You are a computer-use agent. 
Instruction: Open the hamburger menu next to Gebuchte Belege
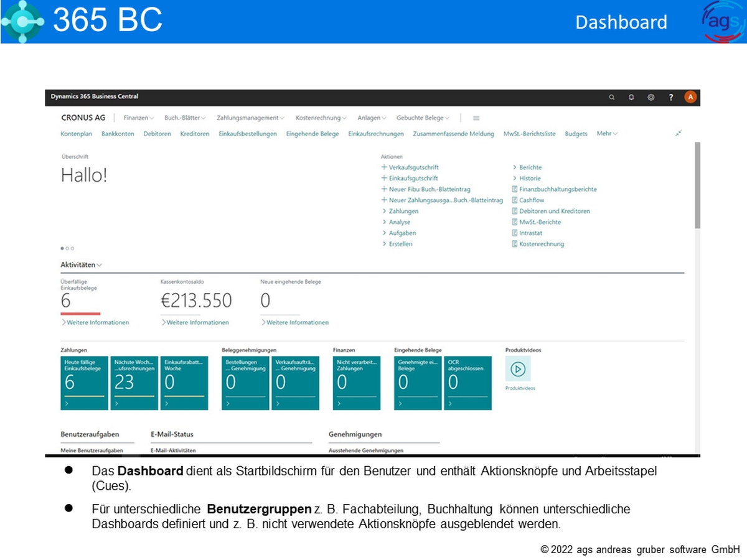(x=476, y=118)
